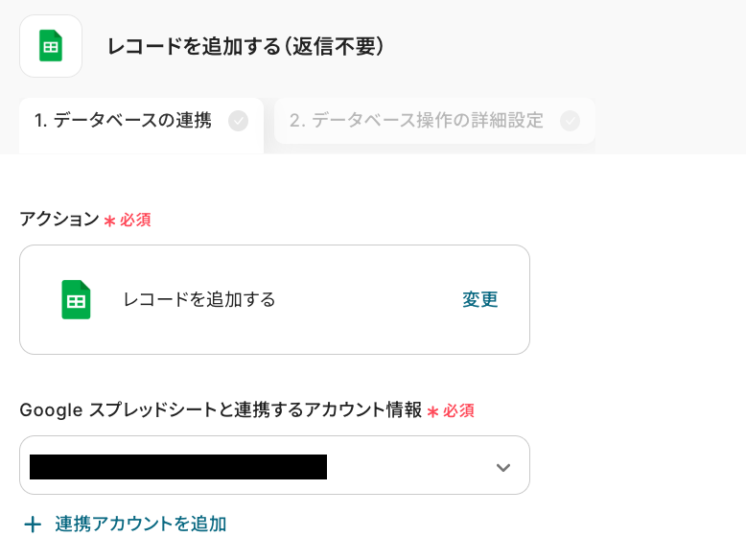
Task: Click the checkmark on the データベース操作の詳細設定 tab
Action: [x=570, y=121]
